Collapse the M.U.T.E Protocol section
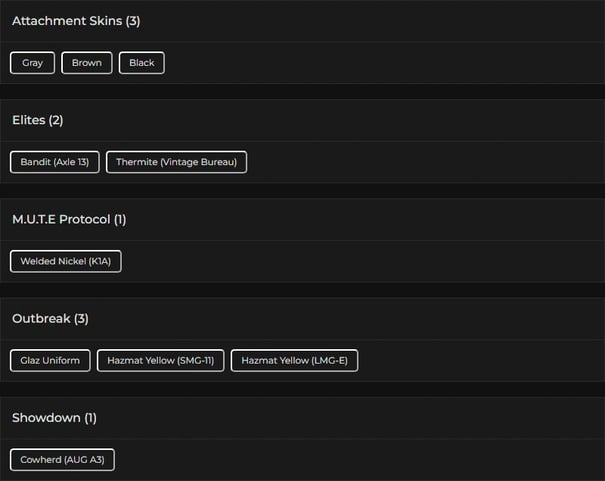This screenshot has width=605, height=481. tap(60, 219)
